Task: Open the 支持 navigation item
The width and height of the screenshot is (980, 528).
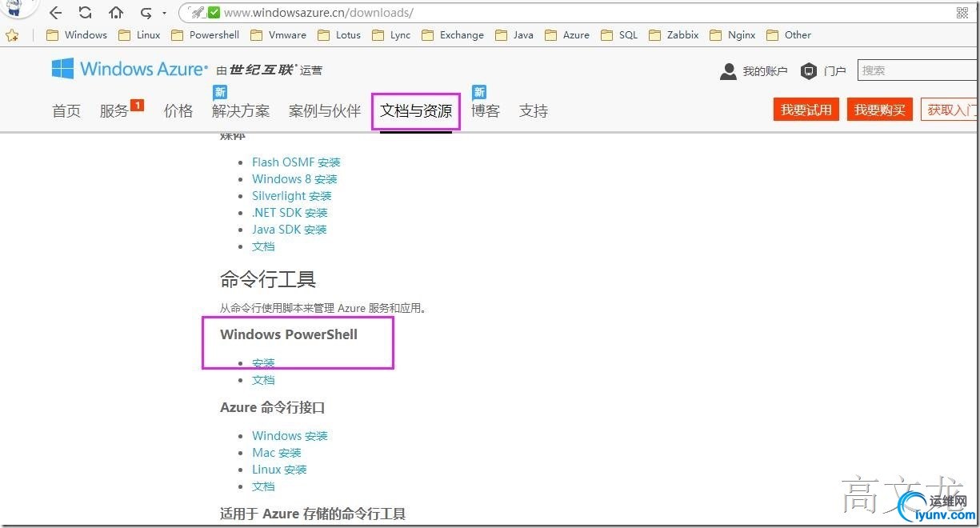Action: tap(534, 111)
